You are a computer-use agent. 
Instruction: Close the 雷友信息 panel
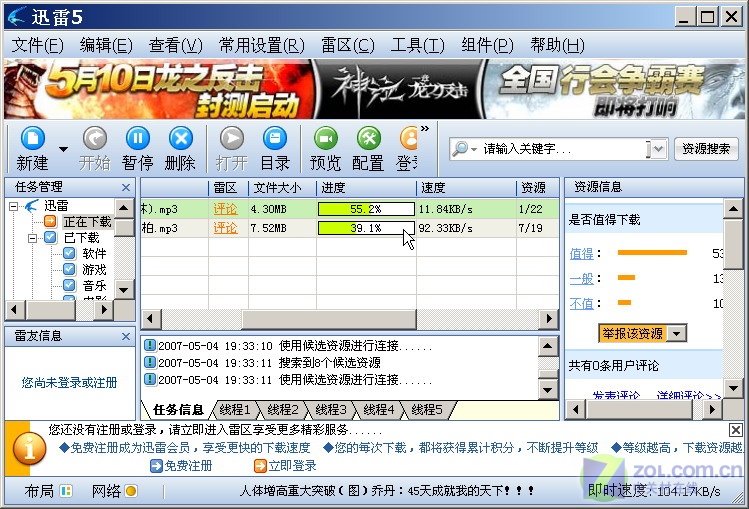[x=126, y=337]
